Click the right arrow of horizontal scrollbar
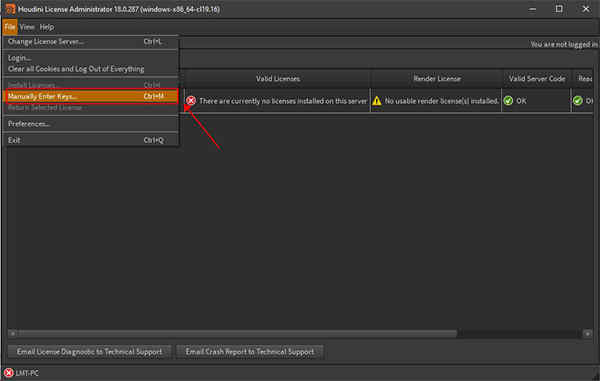 coord(587,334)
